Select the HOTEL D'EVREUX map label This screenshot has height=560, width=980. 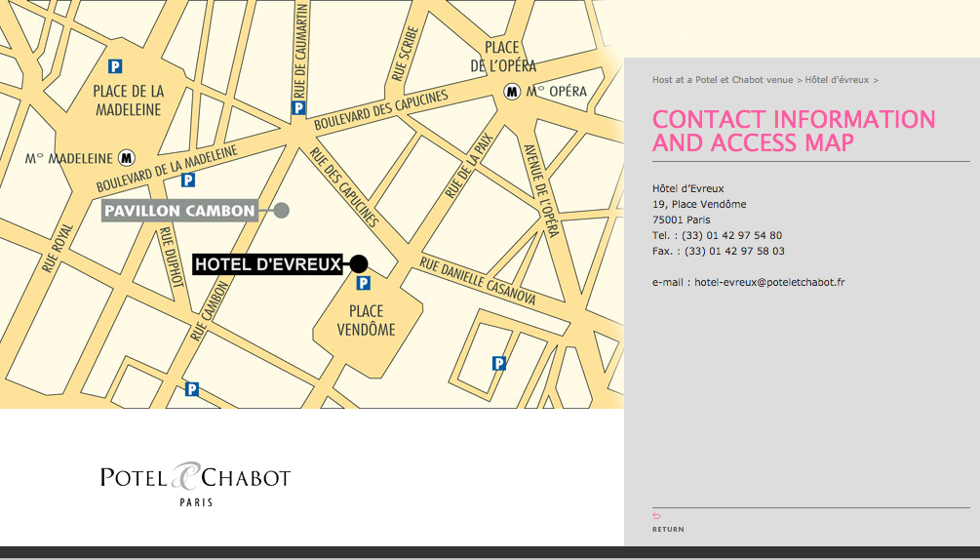tap(268, 264)
